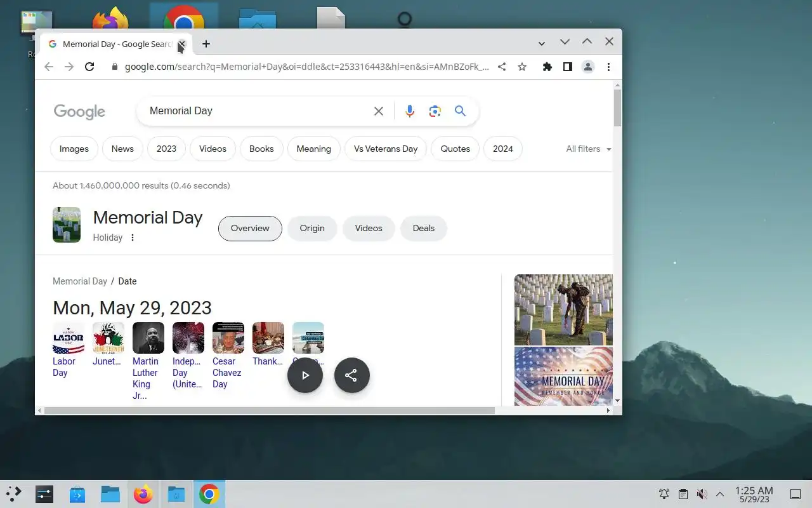This screenshot has width=812, height=508.
Task: Submit the search with the magnifier icon
Action: coord(461,111)
